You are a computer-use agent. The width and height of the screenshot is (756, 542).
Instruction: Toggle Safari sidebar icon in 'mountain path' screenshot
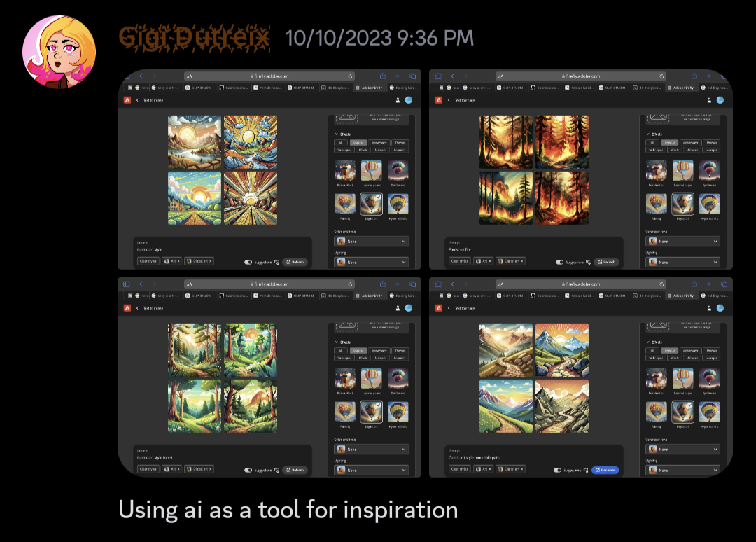(437, 284)
